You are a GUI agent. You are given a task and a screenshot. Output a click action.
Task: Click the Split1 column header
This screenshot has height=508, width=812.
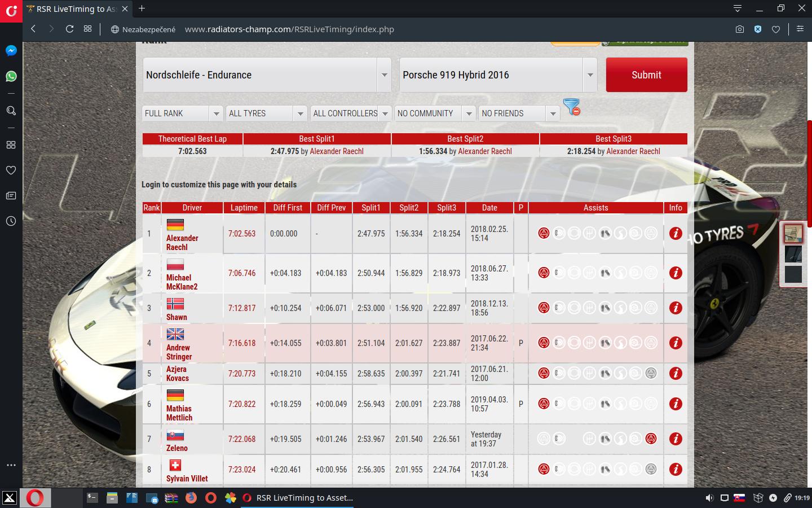pos(371,208)
